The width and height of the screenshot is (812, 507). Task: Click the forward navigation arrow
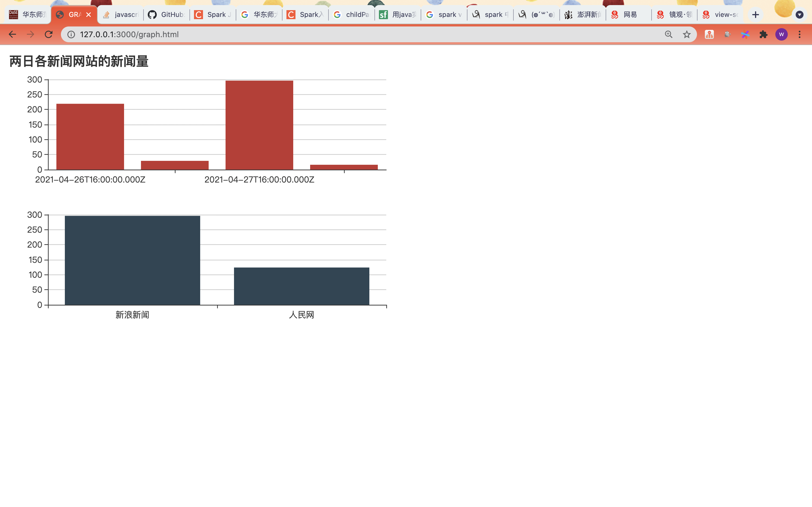30,34
